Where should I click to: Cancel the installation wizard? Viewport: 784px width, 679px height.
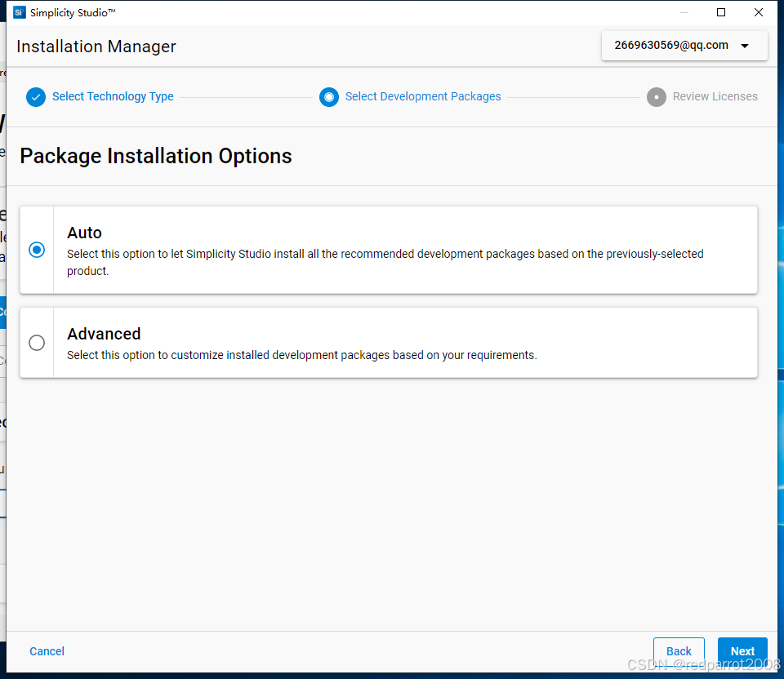47,651
